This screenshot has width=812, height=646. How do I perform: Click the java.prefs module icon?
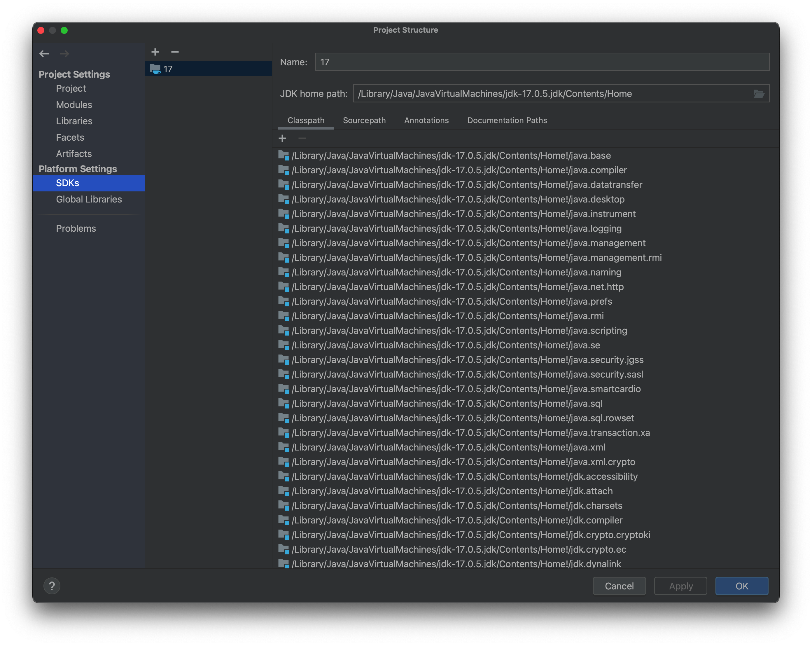click(283, 301)
